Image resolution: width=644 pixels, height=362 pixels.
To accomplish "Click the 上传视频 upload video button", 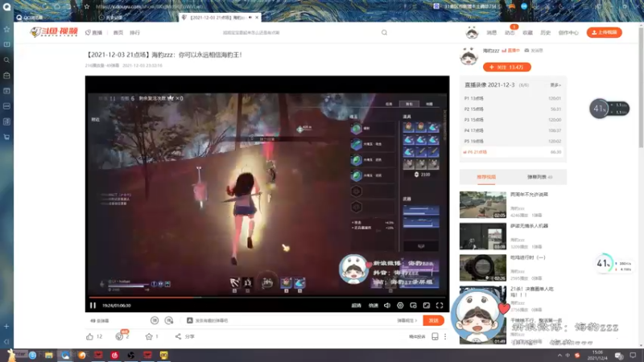I will tap(605, 32).
